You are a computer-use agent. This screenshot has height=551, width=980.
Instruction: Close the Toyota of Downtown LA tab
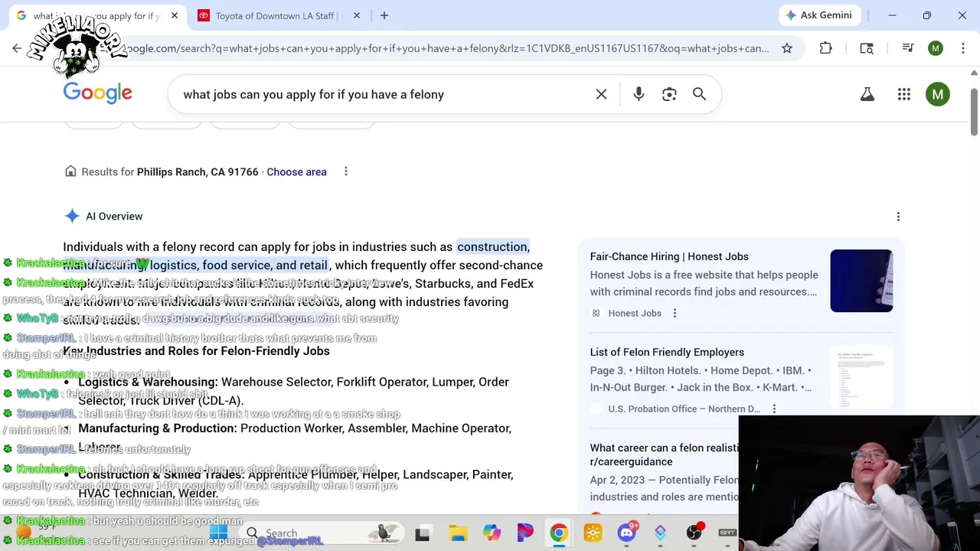click(x=356, y=15)
